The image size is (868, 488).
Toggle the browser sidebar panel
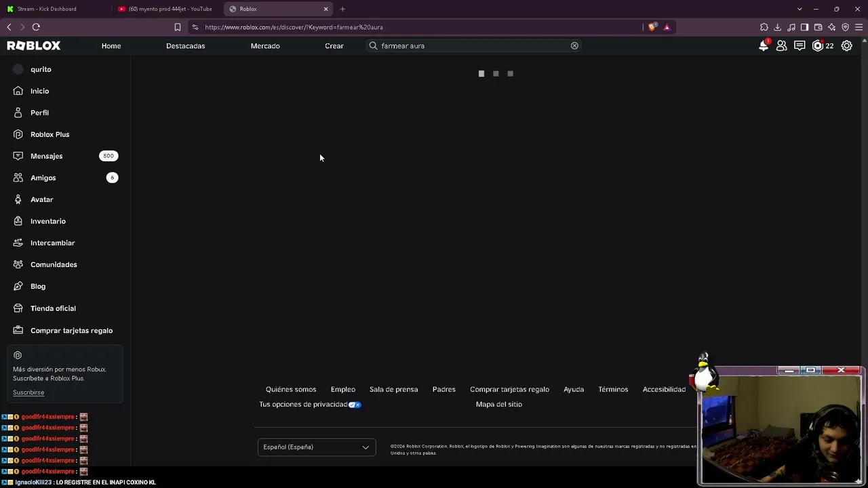pyautogui.click(x=805, y=27)
